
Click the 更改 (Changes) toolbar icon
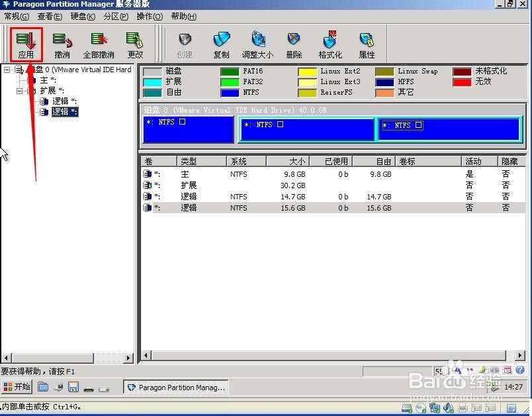135,44
